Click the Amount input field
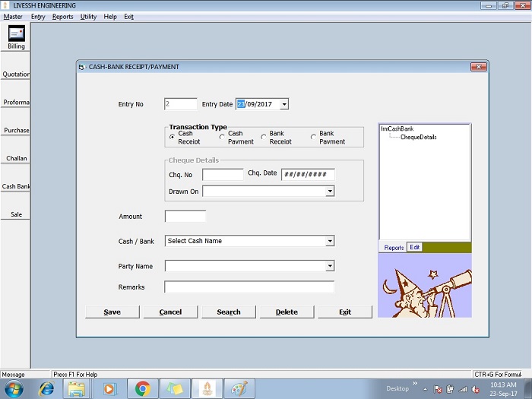Viewport: 532px width, 399px height. [185, 216]
